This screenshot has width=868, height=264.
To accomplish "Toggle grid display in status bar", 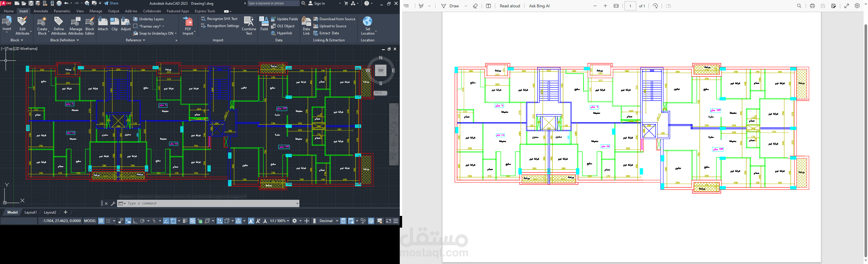I will (101, 221).
